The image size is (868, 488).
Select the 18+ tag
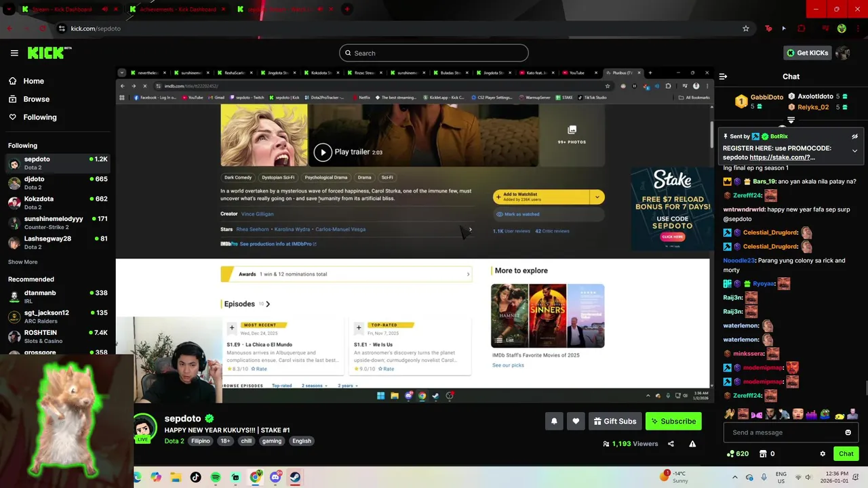[x=225, y=441]
